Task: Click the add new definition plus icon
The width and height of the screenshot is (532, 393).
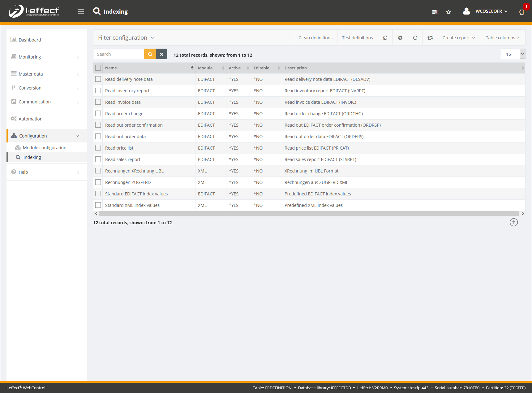Action: click(400, 38)
